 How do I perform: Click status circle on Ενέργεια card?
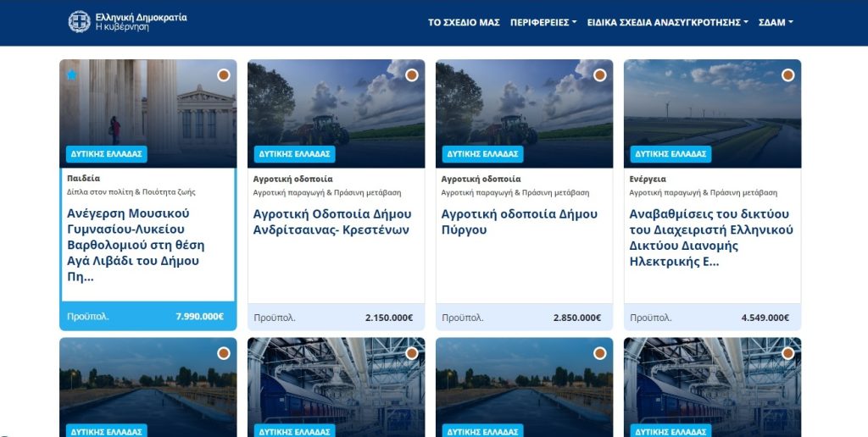788,75
